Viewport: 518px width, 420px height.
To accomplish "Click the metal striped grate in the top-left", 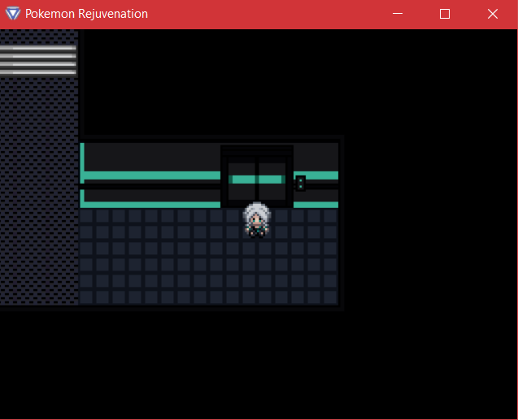I will pyautogui.click(x=38, y=60).
